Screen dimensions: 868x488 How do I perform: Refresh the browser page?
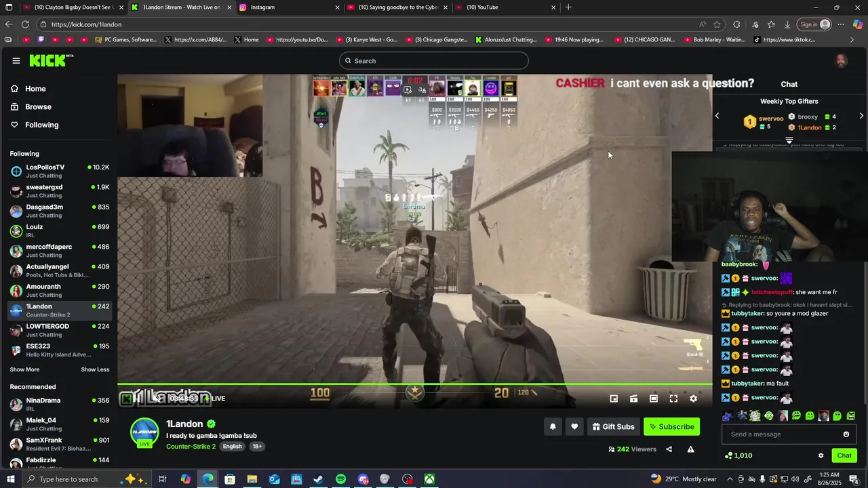click(25, 24)
